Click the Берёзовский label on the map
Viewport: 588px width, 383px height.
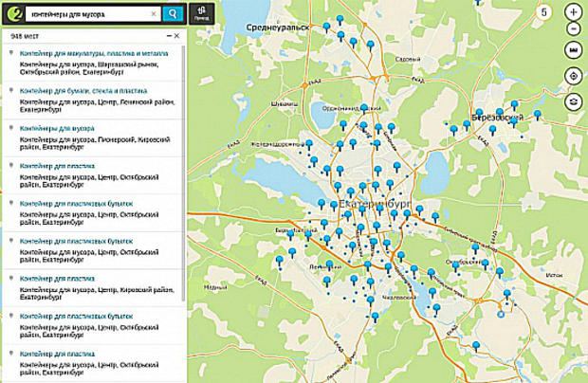pyautogui.click(x=497, y=118)
